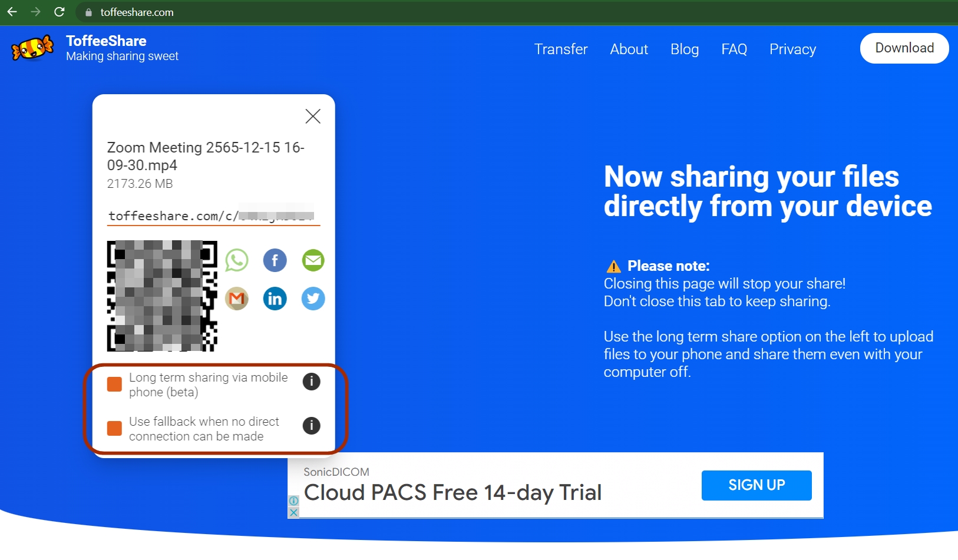Screen dimensions: 958x560
Task: Open the FAQ page
Action: tap(734, 49)
